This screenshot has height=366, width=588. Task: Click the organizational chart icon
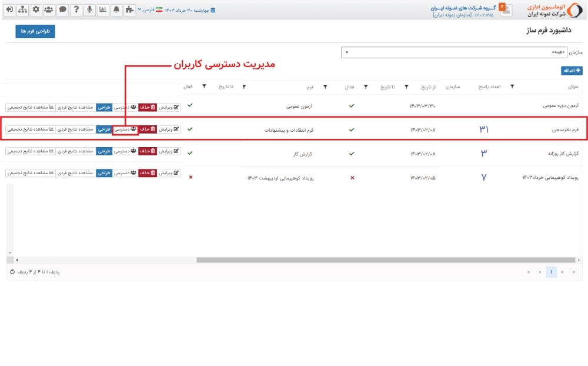[22, 9]
